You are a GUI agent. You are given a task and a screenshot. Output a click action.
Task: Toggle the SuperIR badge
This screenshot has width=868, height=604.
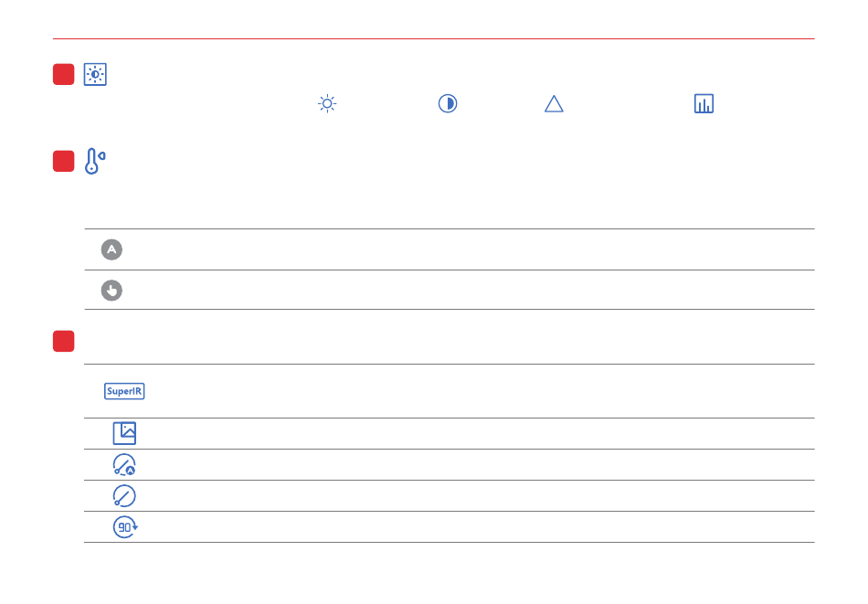(x=124, y=391)
